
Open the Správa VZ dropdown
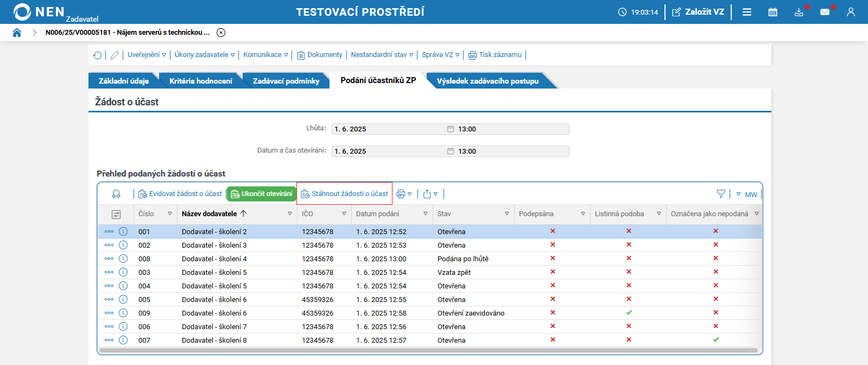tap(441, 55)
